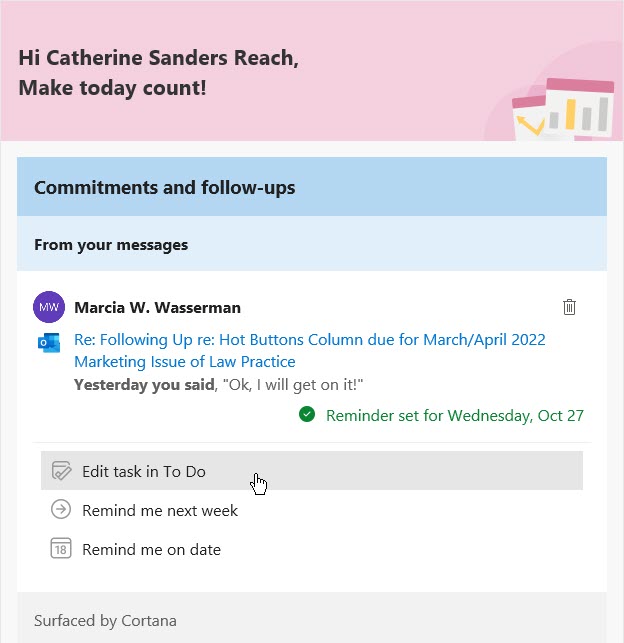Click the Commitments and follow-ups header
The width and height of the screenshot is (624, 643).
164,187
